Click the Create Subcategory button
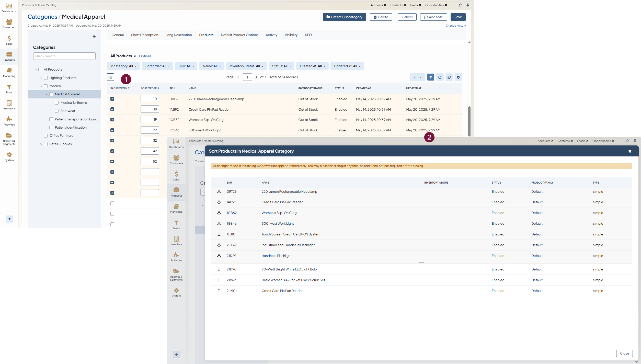Viewport: 641px width, 364px height. [x=344, y=17]
